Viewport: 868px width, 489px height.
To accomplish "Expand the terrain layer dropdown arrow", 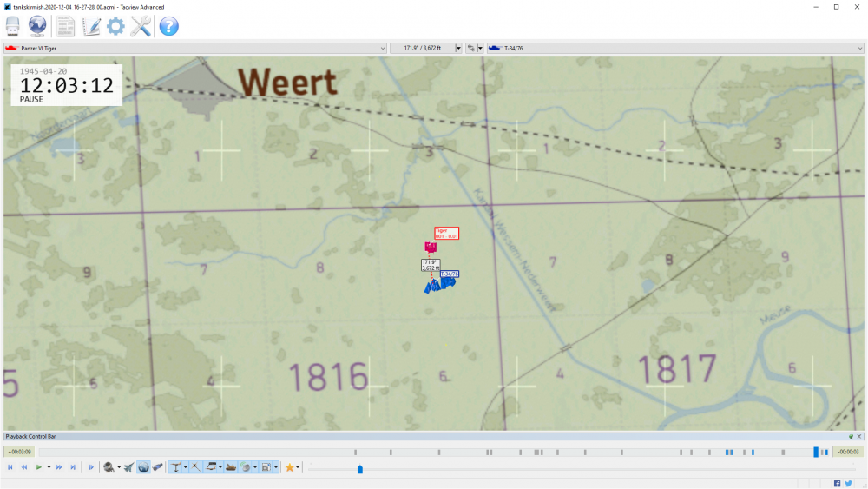I will click(220, 467).
